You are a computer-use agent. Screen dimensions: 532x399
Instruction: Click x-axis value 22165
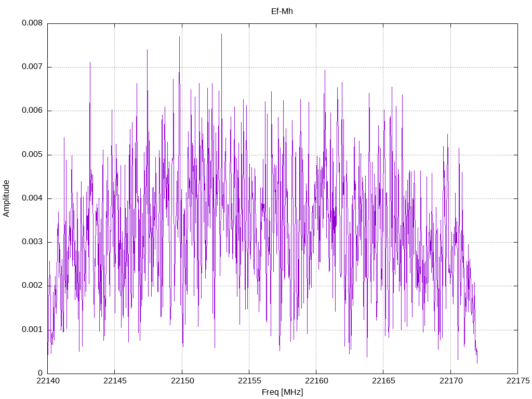(384, 381)
